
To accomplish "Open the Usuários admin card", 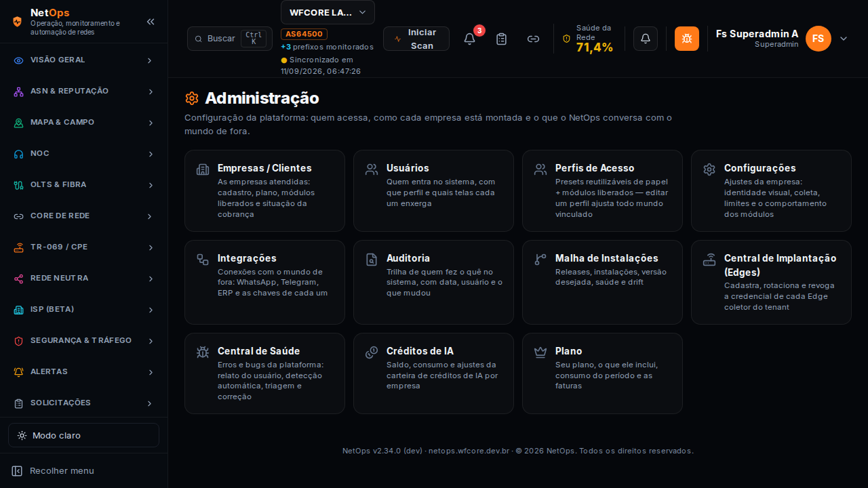I will 433,191.
